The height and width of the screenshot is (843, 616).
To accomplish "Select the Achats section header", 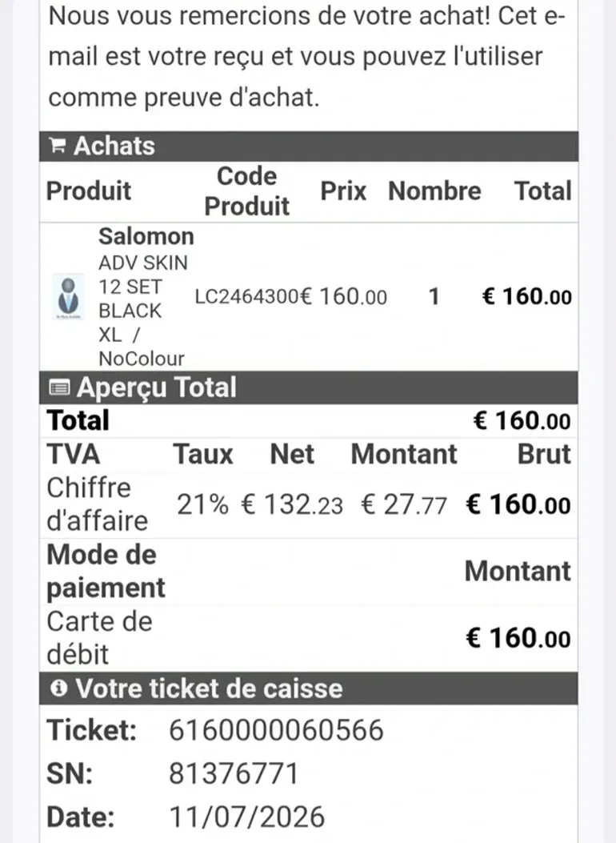I will coord(309,147).
